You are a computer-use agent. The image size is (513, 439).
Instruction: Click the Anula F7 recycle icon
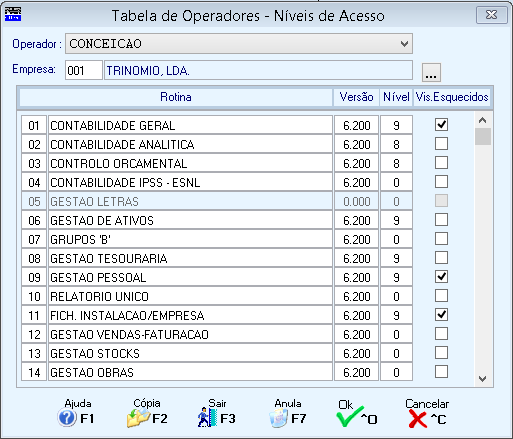coord(278,418)
